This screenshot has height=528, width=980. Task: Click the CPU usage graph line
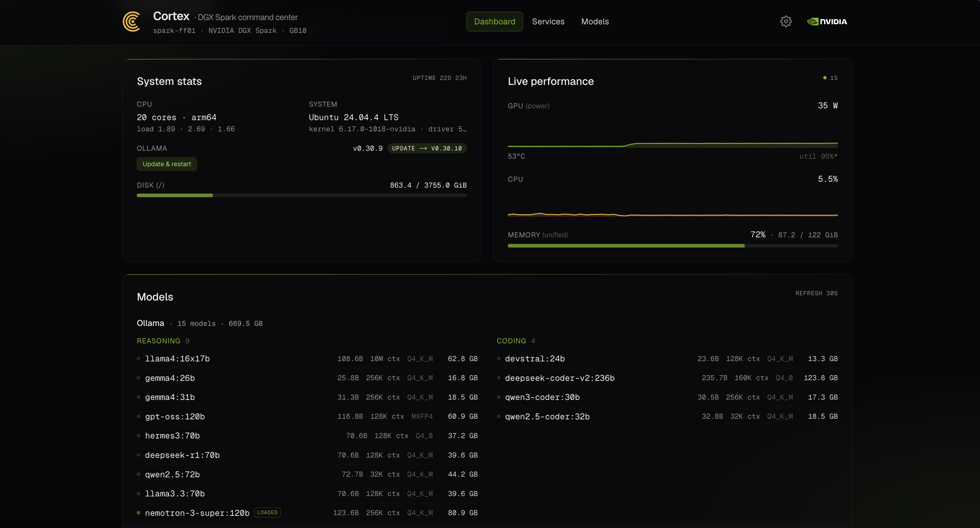[x=673, y=215]
